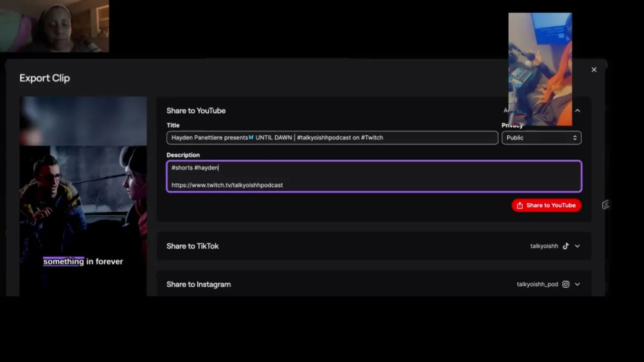Click the Share to TikTok heading

click(192, 246)
